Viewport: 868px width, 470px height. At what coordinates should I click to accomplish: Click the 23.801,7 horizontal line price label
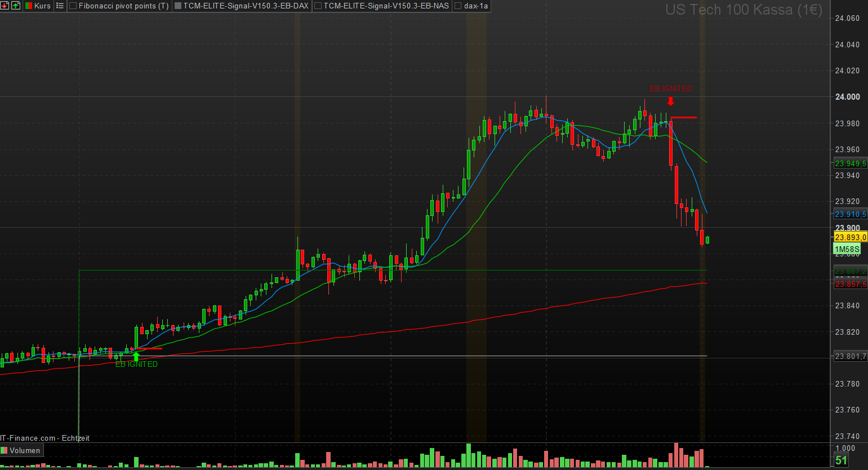point(850,356)
